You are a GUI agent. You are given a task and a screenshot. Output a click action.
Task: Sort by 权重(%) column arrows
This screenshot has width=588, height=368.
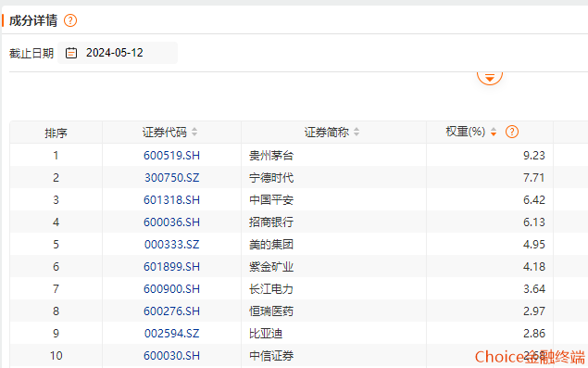[x=494, y=132]
